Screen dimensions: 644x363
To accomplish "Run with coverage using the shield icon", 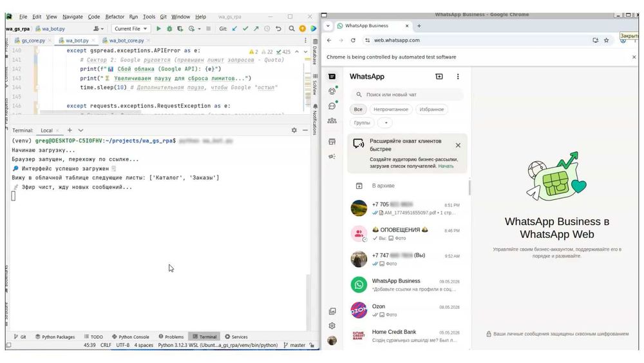I will pyautogui.click(x=180, y=29).
